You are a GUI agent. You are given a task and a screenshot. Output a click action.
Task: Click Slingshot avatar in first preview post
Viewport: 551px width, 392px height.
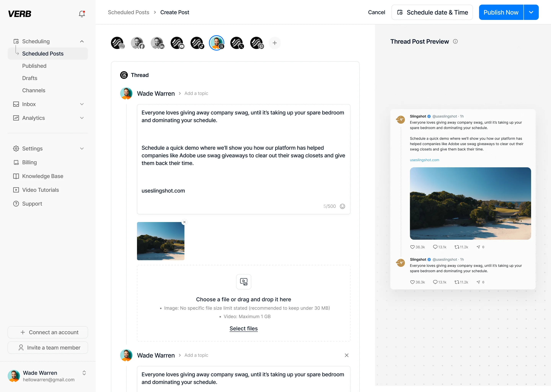(x=400, y=119)
